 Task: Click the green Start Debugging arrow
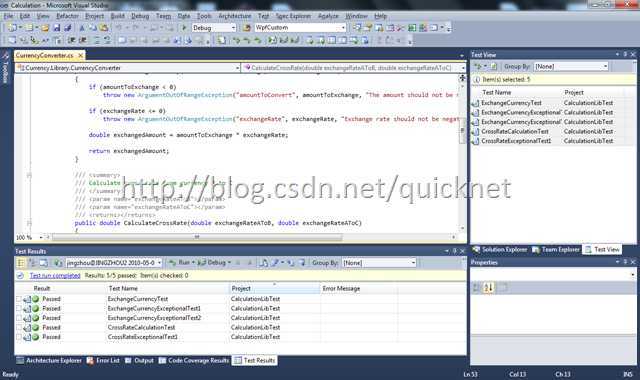[184, 28]
